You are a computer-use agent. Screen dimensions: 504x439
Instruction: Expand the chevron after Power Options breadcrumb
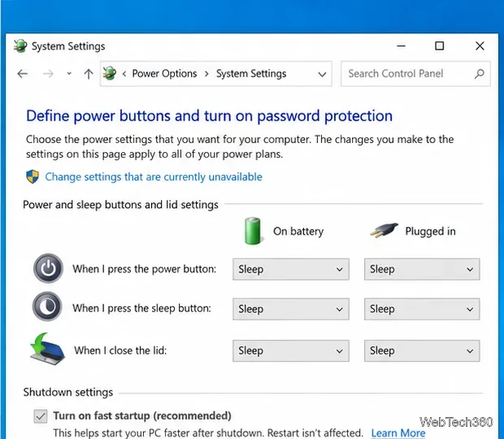(206, 74)
